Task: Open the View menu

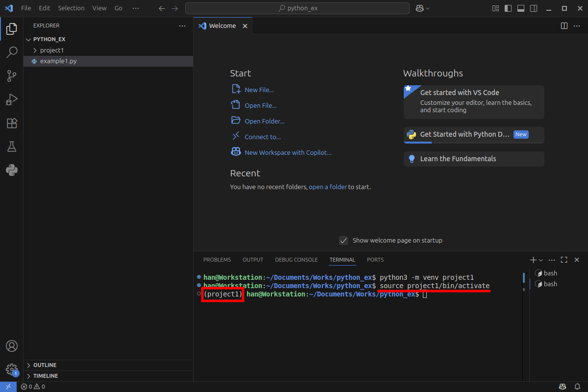Action: pos(99,8)
